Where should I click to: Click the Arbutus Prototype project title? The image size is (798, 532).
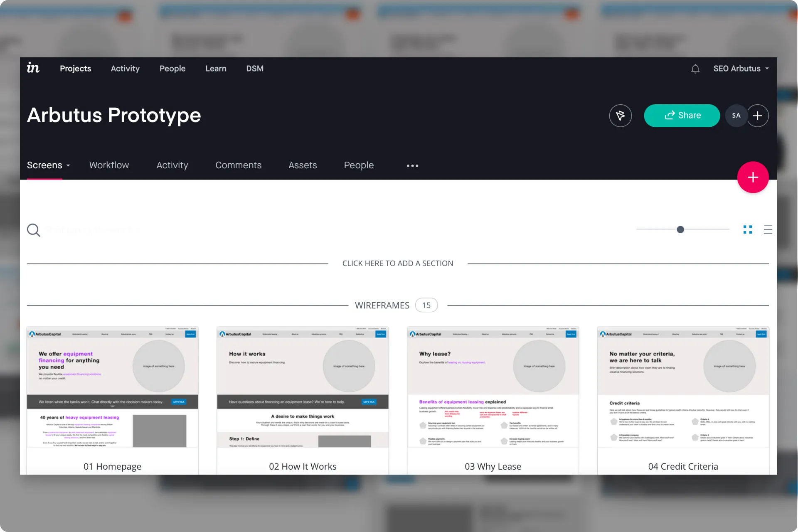[114, 115]
